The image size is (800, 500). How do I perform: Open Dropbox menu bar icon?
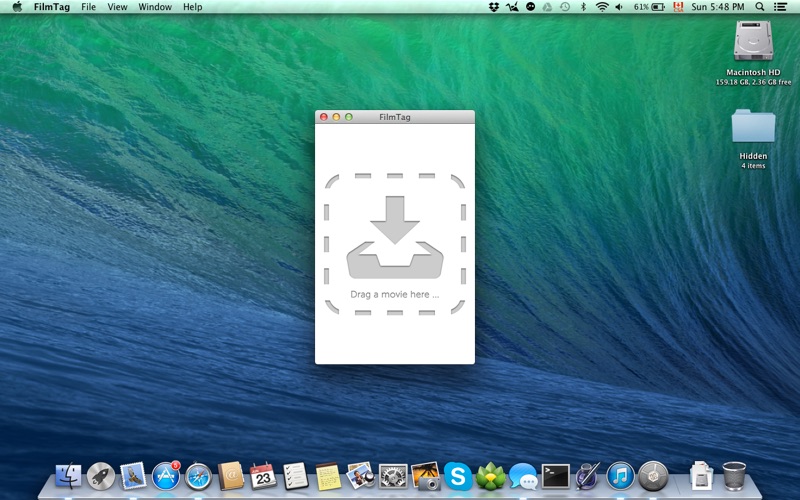tap(493, 7)
